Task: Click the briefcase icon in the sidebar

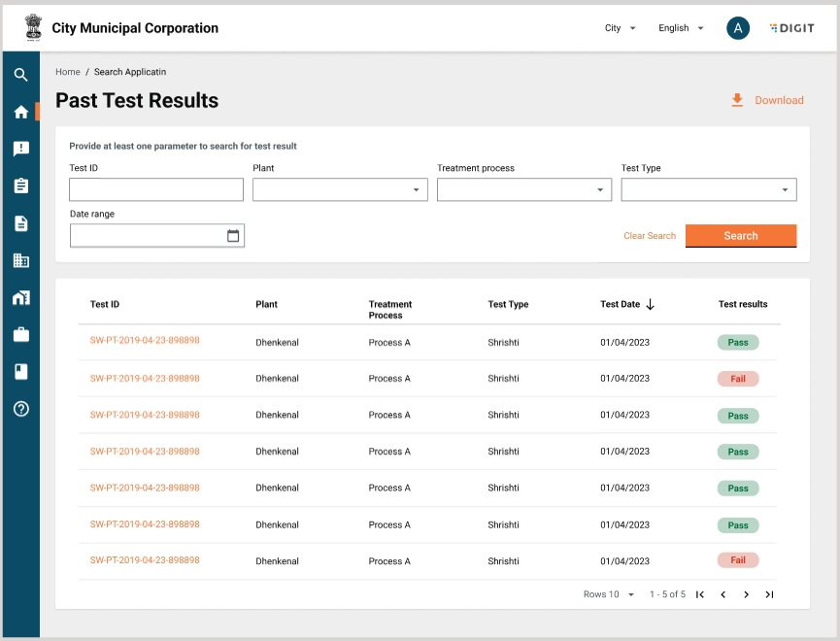Action: point(20,335)
